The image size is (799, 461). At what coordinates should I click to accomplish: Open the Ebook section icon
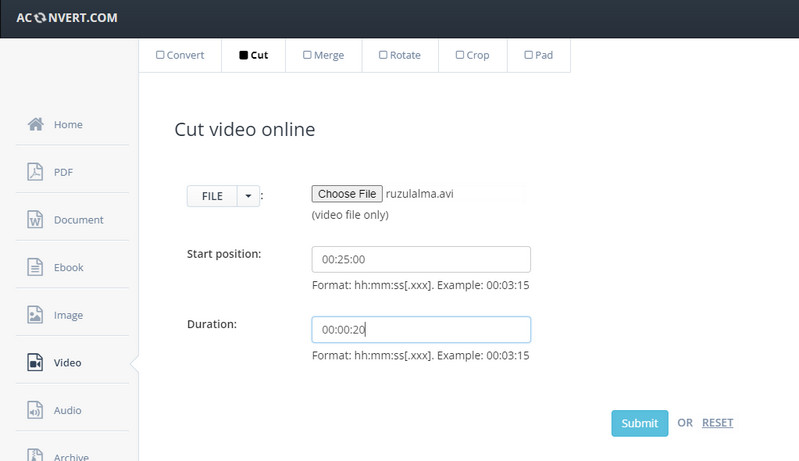click(35, 267)
